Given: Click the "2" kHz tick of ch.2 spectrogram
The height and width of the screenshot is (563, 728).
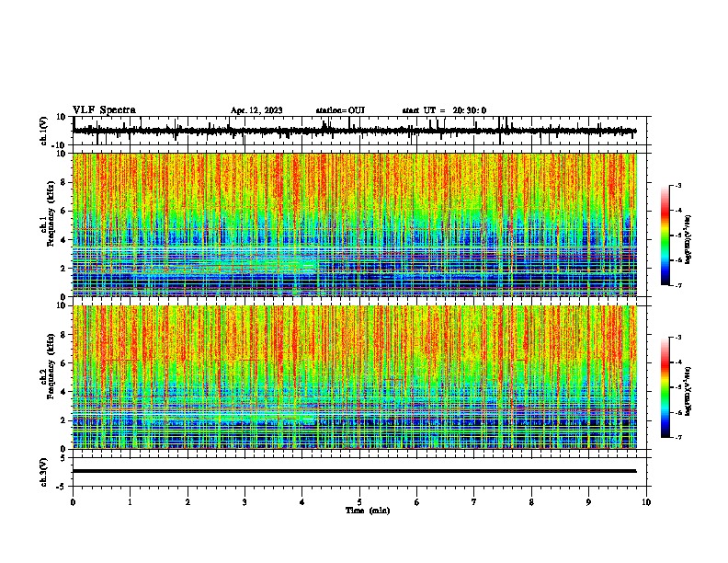Looking at the screenshot, I should point(64,420).
